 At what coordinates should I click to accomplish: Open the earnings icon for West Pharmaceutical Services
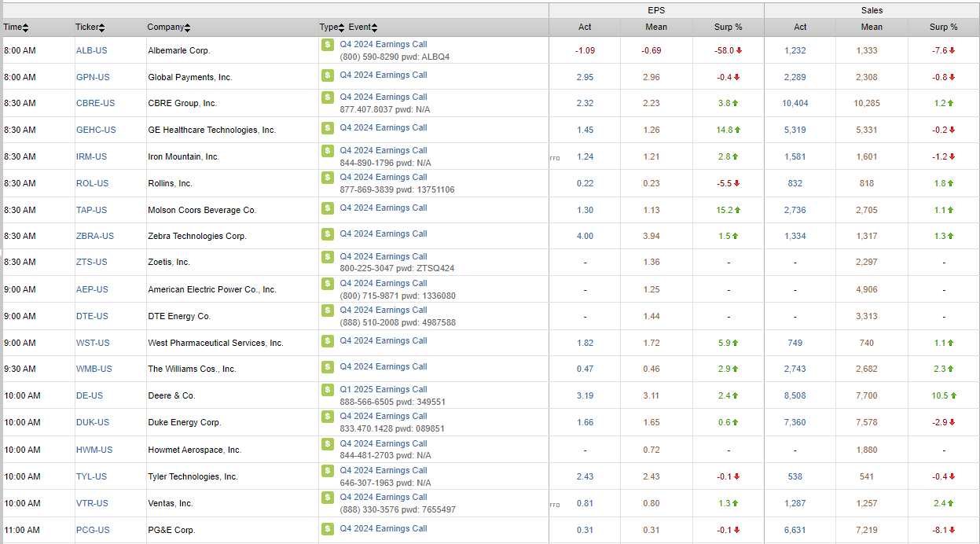328,341
